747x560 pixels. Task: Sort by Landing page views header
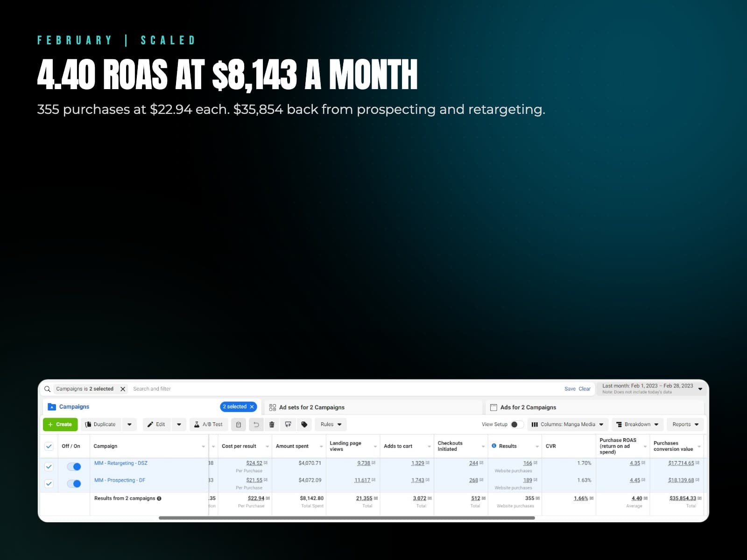click(345, 446)
